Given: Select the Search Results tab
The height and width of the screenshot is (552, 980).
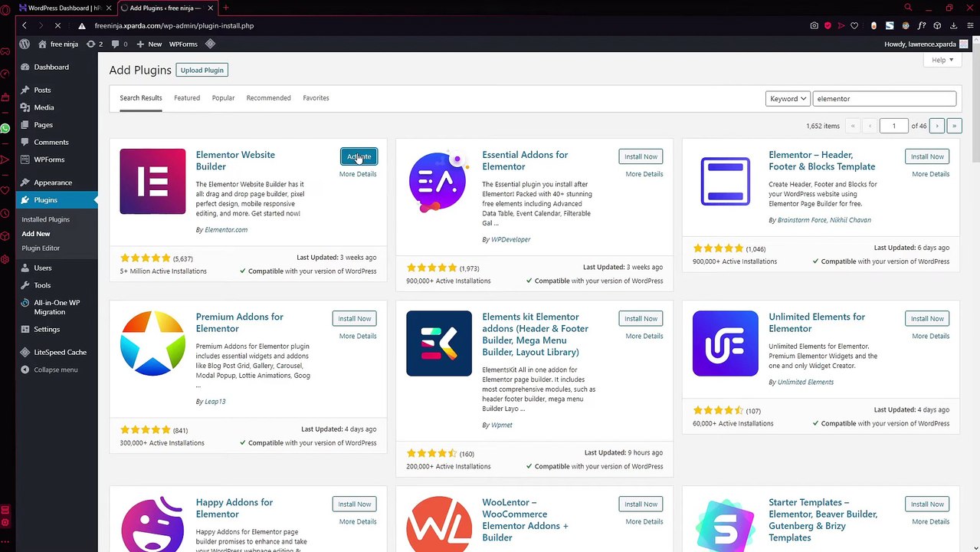Looking at the screenshot, I should point(141,98).
